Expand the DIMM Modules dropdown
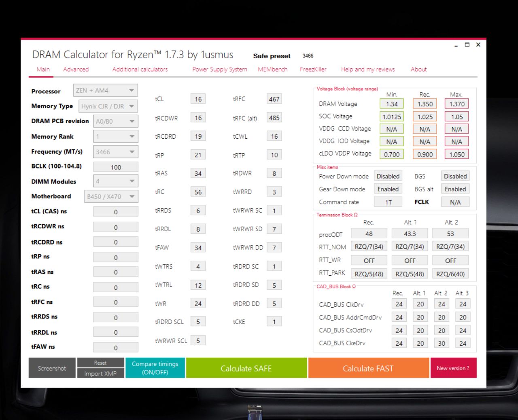Image resolution: width=518 pixels, height=420 pixels. [x=115, y=181]
